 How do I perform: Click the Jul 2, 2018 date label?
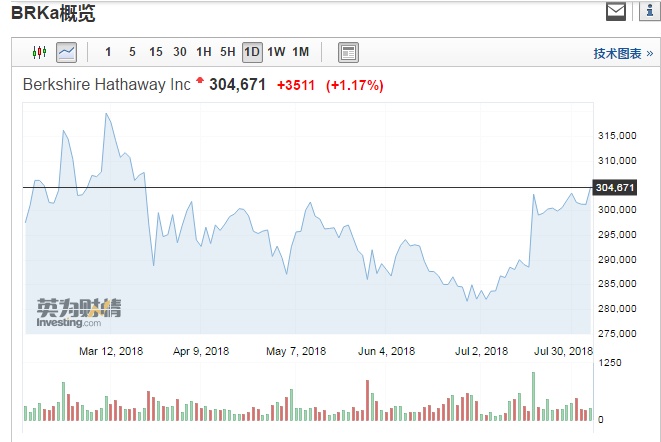[481, 351]
